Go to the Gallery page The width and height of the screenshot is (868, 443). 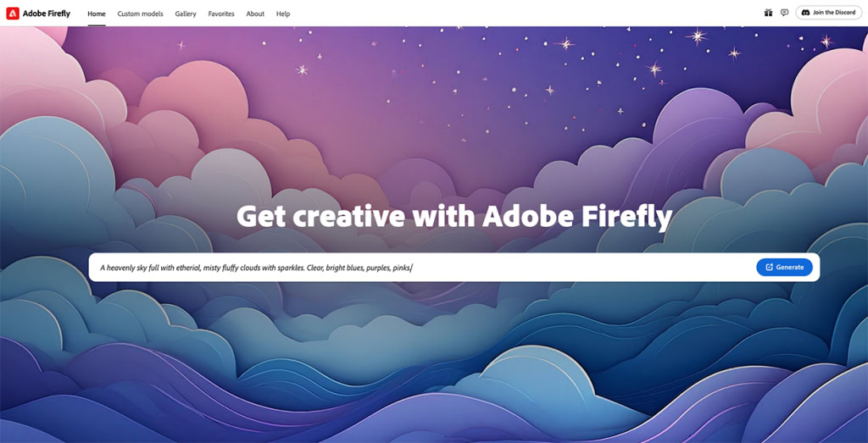click(x=186, y=14)
